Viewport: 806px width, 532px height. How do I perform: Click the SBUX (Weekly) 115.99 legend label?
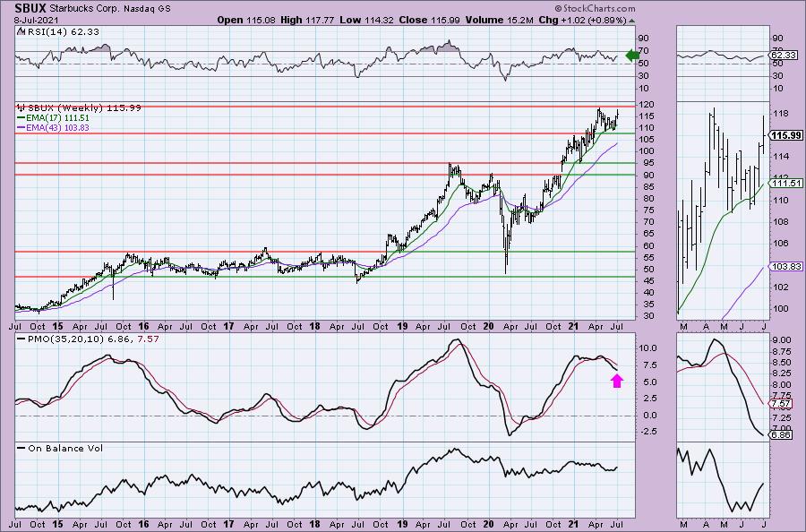84,108
